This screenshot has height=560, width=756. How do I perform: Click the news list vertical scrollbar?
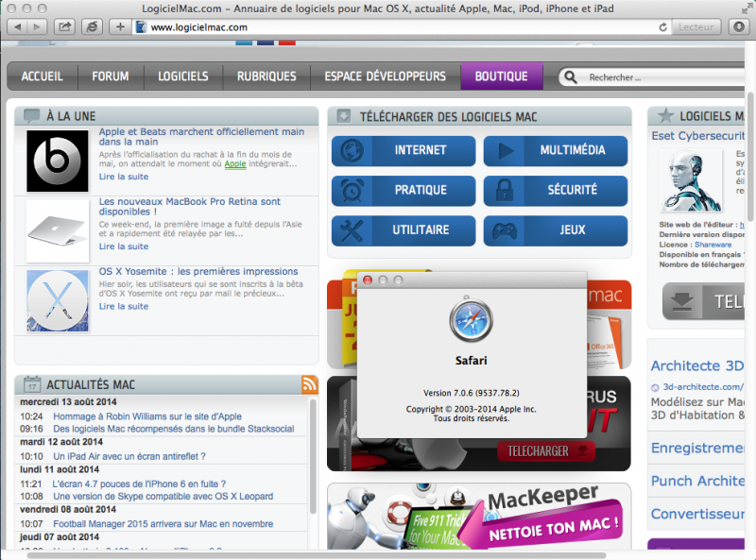click(x=313, y=457)
